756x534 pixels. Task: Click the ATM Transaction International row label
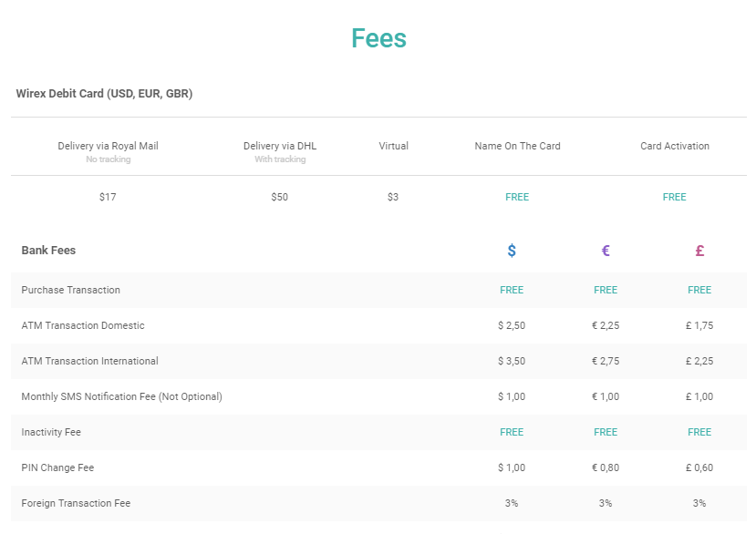[x=90, y=361]
